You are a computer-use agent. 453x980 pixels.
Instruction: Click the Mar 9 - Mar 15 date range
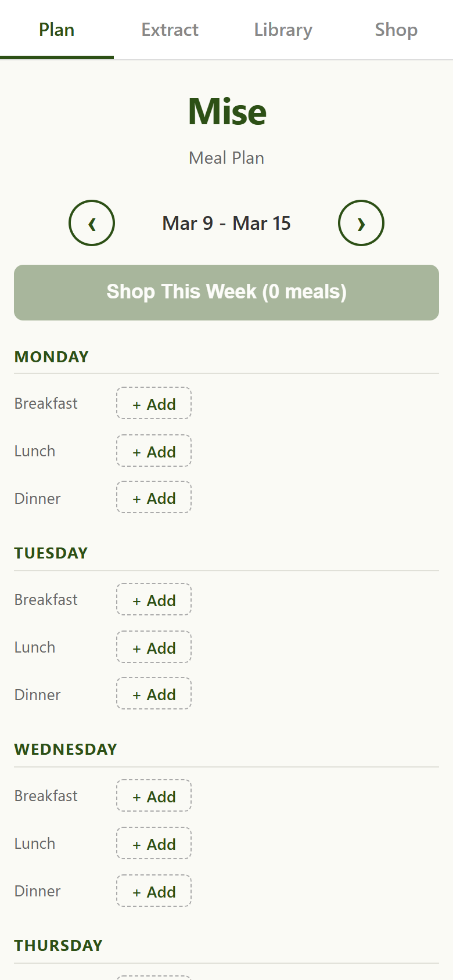(227, 223)
